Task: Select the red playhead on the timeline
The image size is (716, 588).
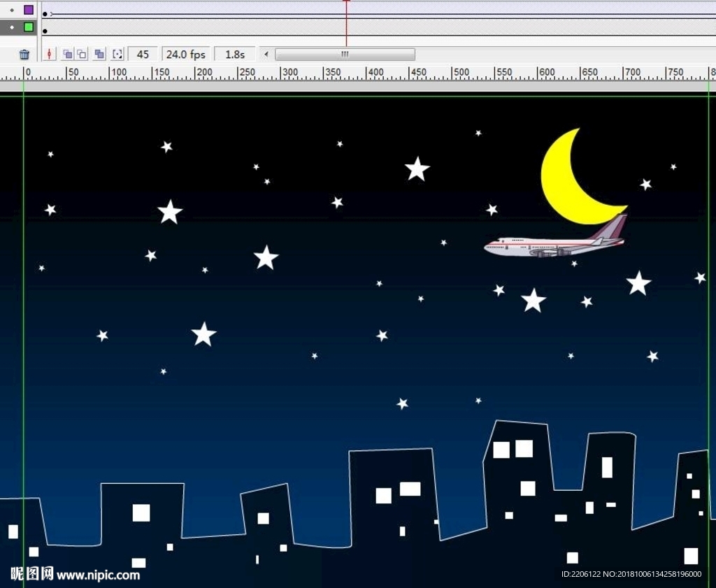Action: [x=347, y=23]
